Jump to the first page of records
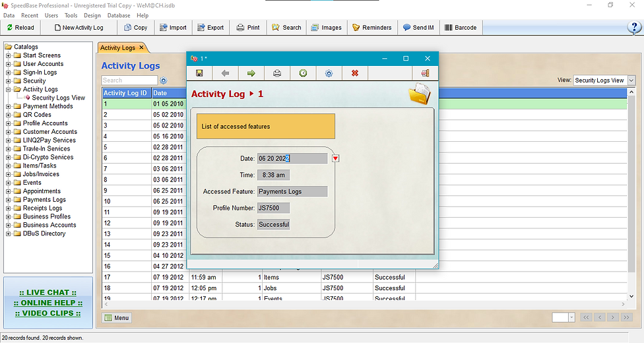The height and width of the screenshot is (343, 644). point(586,317)
